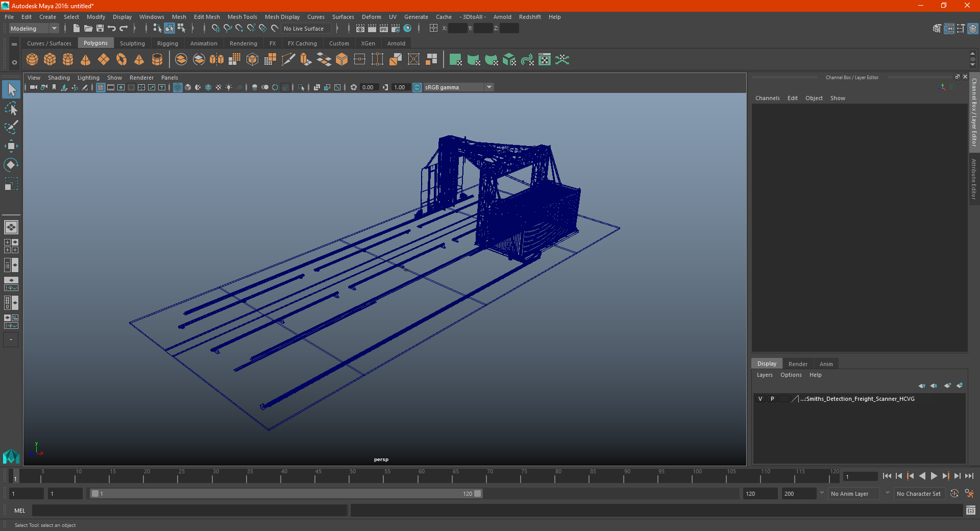The image size is (980, 531).
Task: Open the Render current frame clapperboard icon
Action: [x=372, y=29]
